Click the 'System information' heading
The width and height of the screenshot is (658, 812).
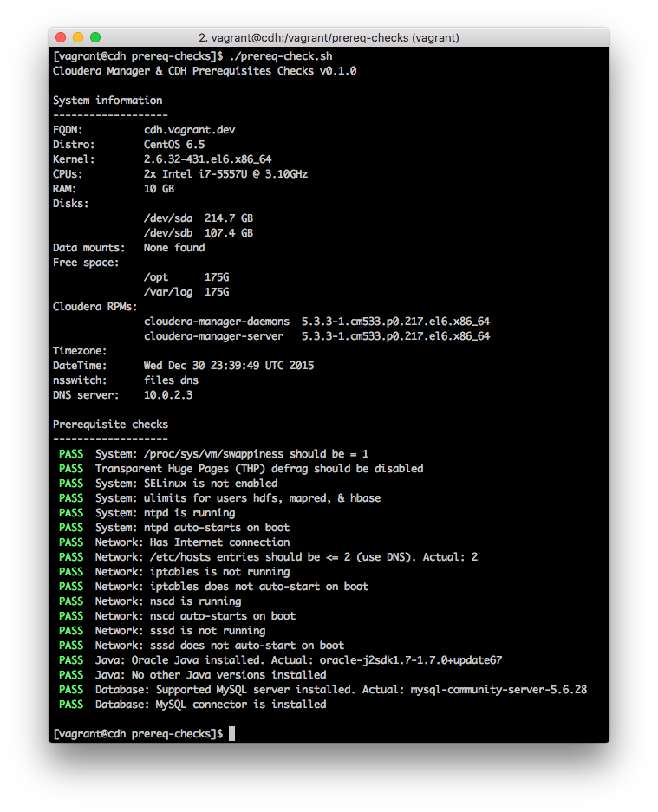107,101
